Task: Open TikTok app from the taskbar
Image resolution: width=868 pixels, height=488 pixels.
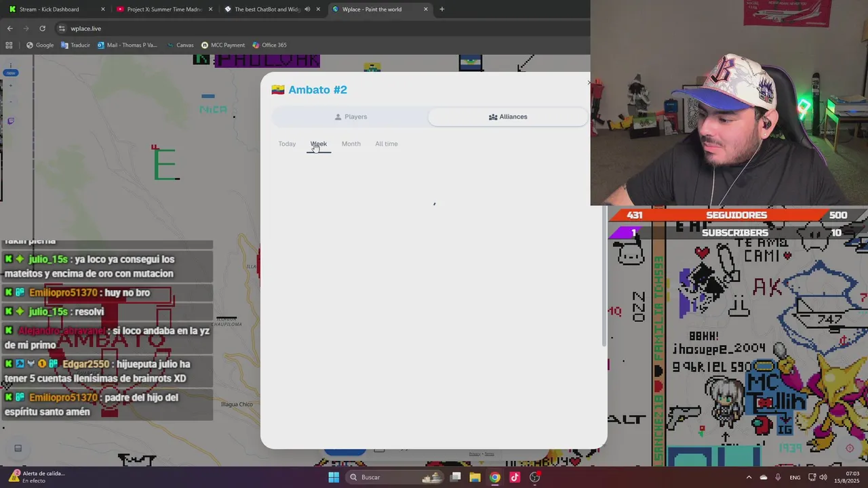Action: click(515, 477)
